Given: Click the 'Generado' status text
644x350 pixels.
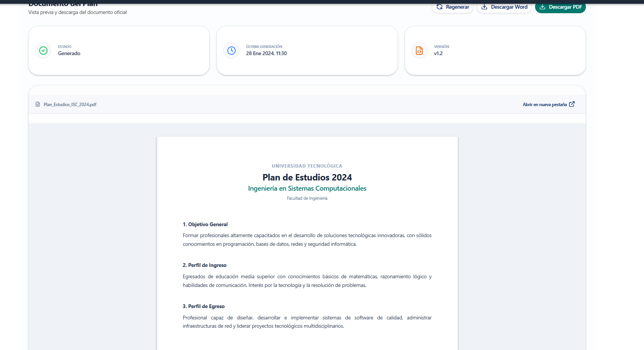Looking at the screenshot, I should pyautogui.click(x=69, y=54).
